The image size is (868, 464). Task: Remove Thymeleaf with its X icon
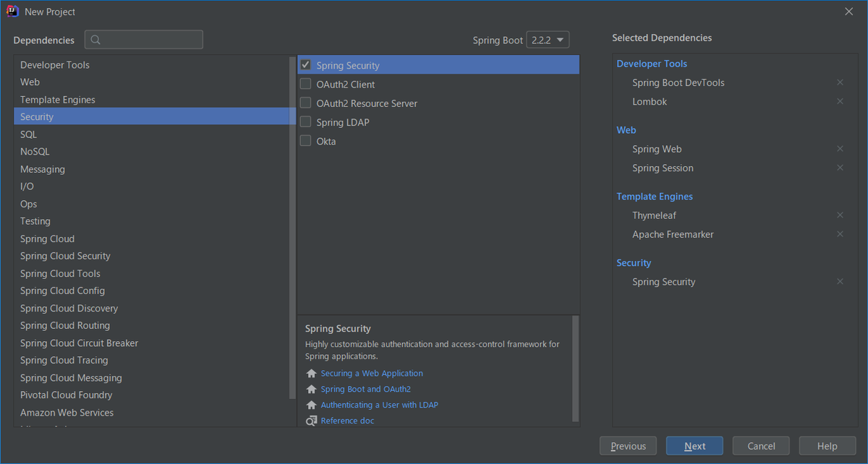840,215
